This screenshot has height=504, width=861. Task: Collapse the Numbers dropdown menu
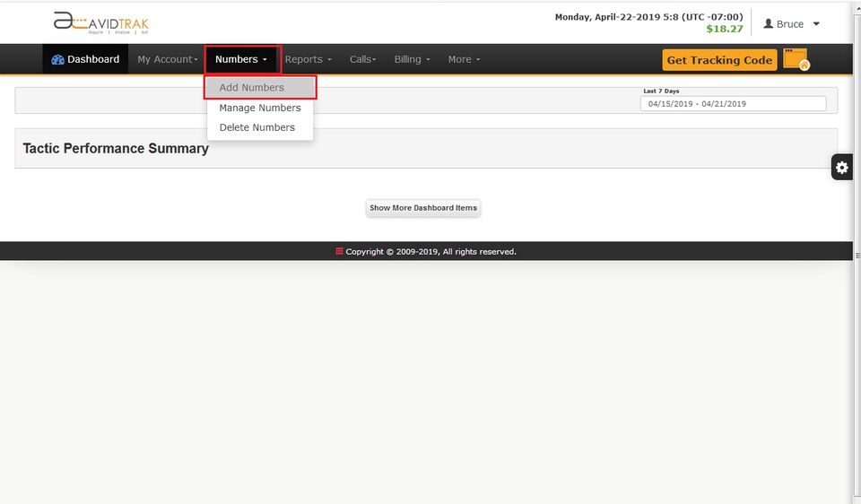(241, 59)
